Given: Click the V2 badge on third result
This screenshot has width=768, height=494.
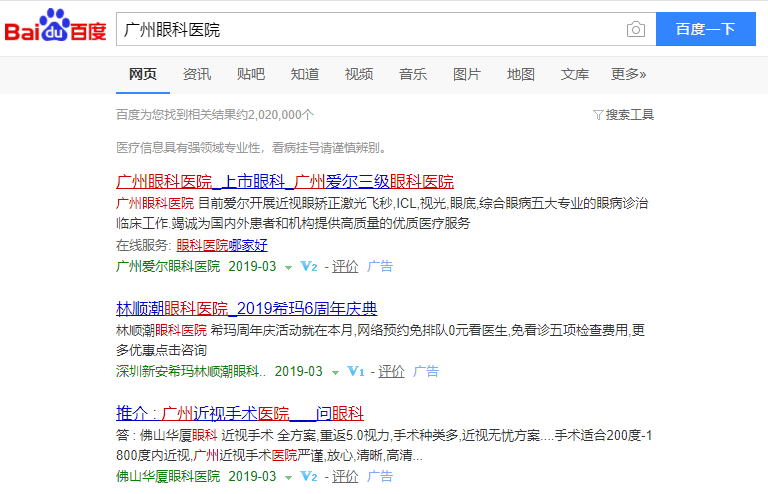Looking at the screenshot, I should (309, 476).
